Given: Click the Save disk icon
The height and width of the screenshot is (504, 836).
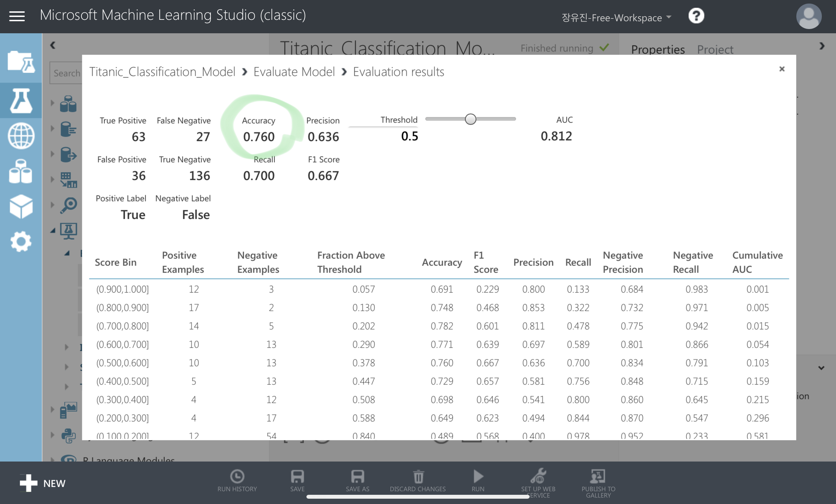Looking at the screenshot, I should click(297, 476).
